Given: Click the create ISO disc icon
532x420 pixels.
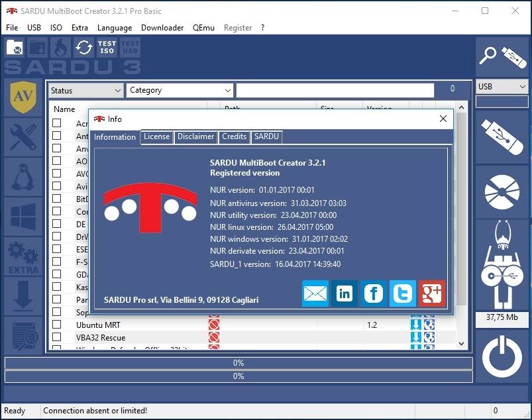Looking at the screenshot, I should [x=502, y=192].
